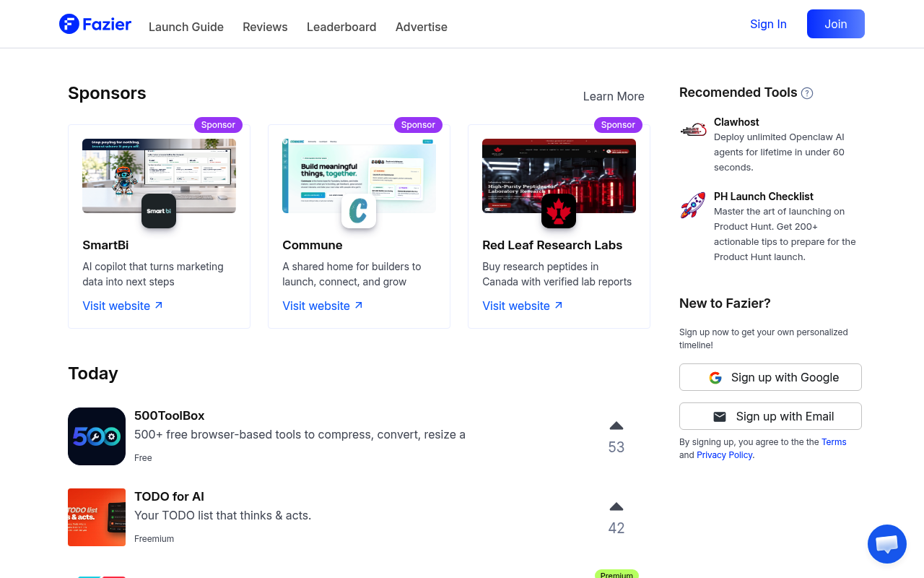
Task: Open the chat support bubble icon
Action: click(x=887, y=544)
